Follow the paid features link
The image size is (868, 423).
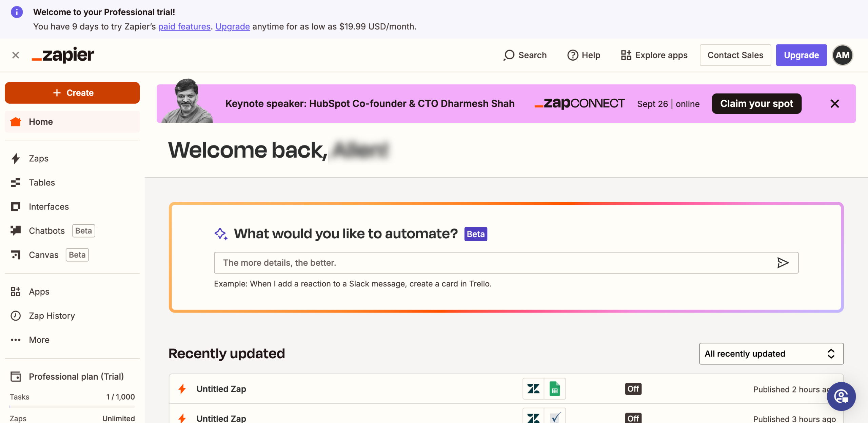[x=184, y=26]
